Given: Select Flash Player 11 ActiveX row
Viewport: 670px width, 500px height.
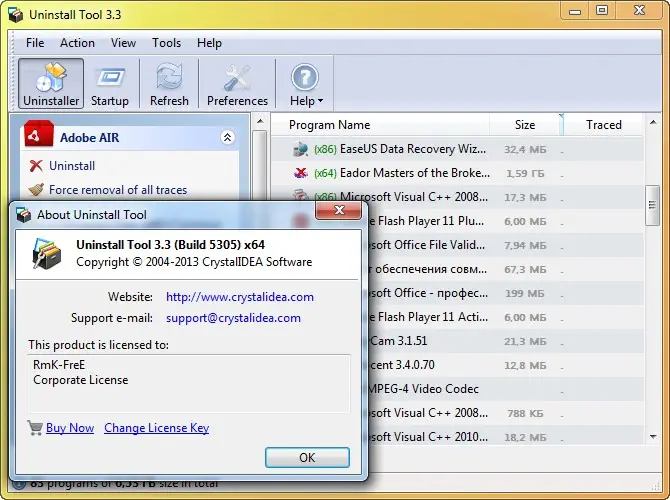Looking at the screenshot, I should point(505,317).
